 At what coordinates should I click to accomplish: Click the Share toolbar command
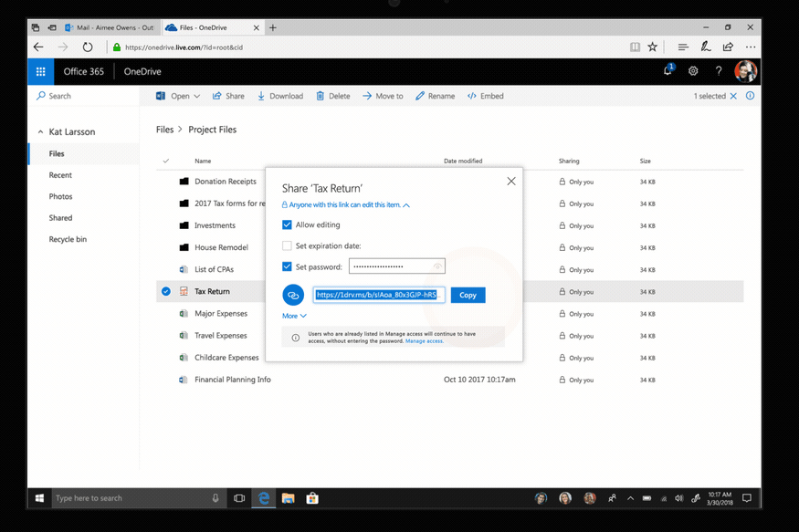click(228, 96)
